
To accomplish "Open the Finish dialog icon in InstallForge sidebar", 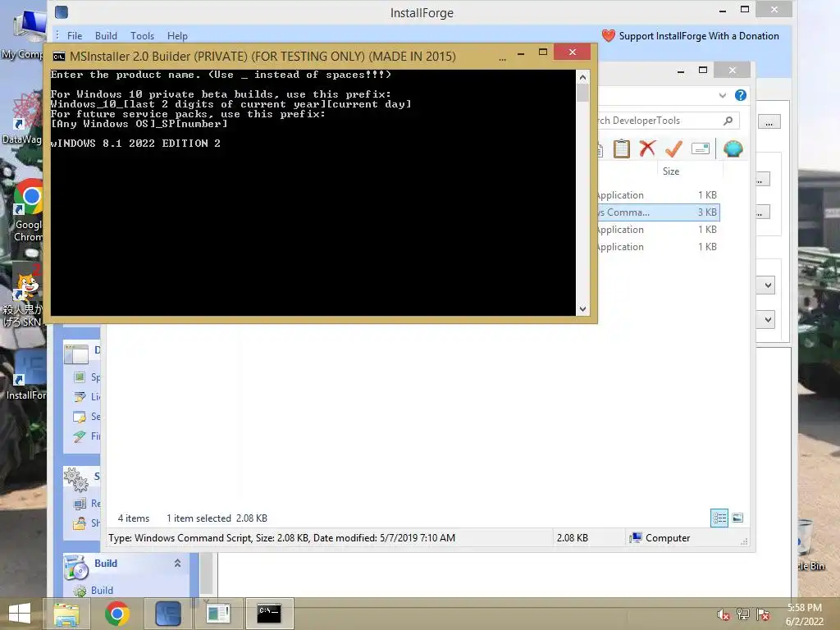I will [80, 436].
